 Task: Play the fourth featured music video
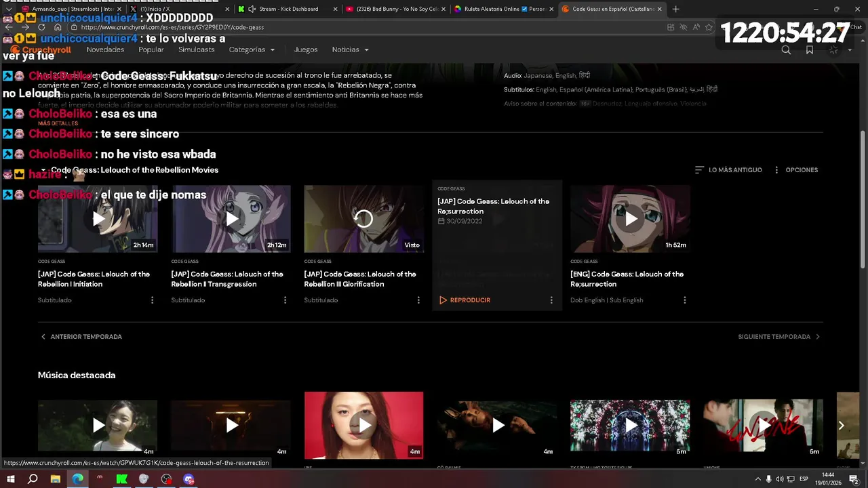click(497, 425)
